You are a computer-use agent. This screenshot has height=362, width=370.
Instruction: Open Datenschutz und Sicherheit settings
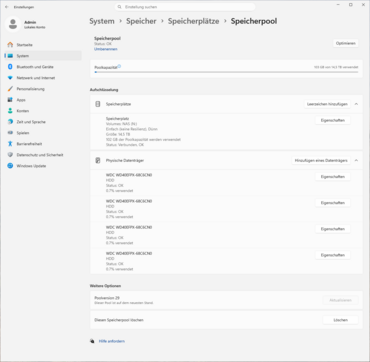[43, 155]
